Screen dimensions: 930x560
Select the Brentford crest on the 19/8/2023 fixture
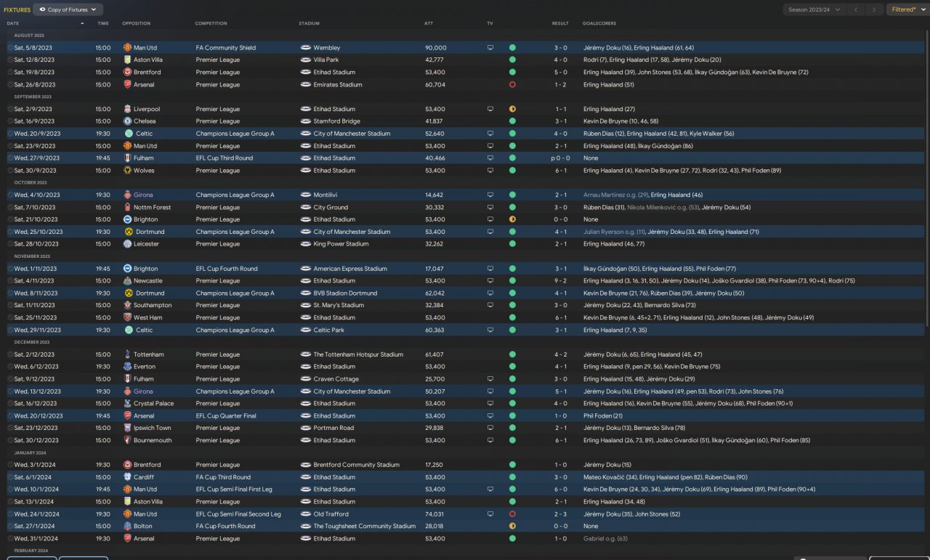coord(127,73)
